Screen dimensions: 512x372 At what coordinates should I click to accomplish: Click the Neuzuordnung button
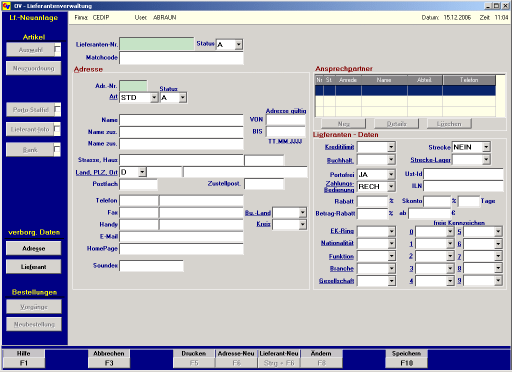34,68
